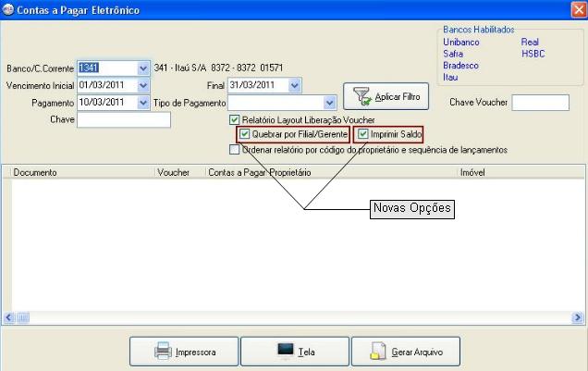Uncheck Quebrar por Filial/Gerente option
This screenshot has width=588, height=371.
(x=244, y=134)
